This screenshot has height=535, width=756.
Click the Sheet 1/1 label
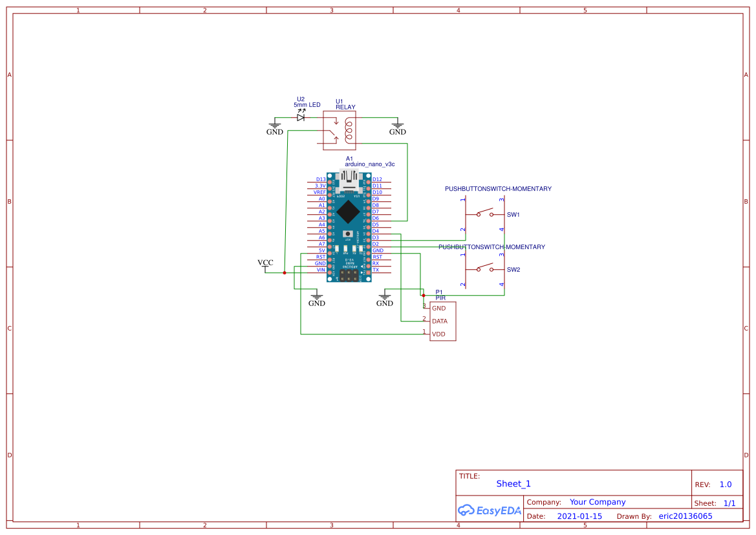tap(729, 503)
